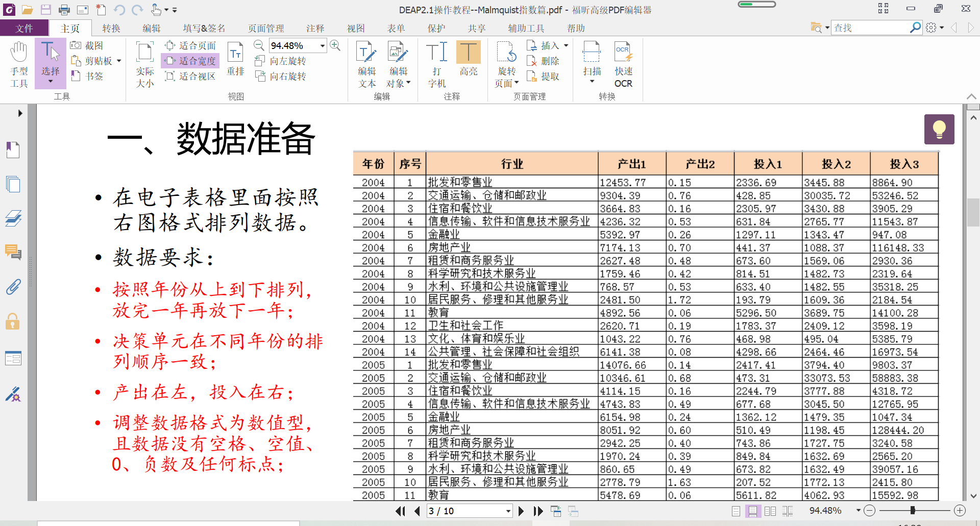
Task: Open Edit Object (编辑对象) tool
Action: (x=398, y=64)
